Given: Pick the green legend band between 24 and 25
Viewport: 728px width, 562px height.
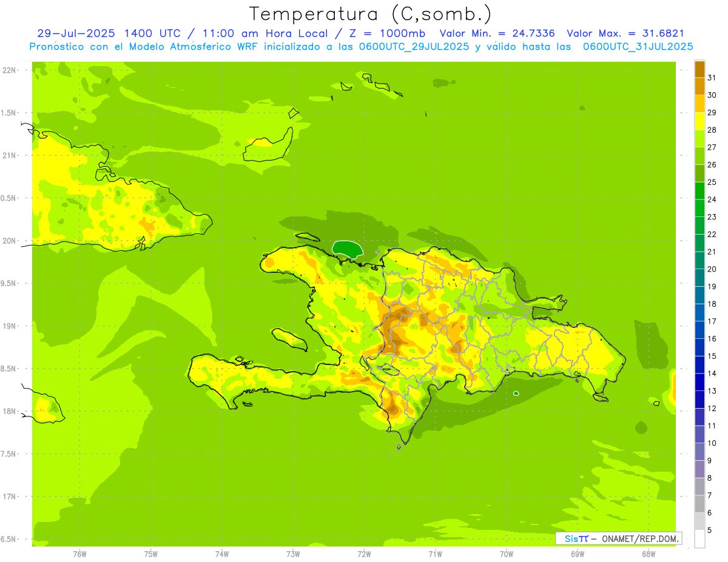Looking at the screenshot, I should click(x=699, y=190).
